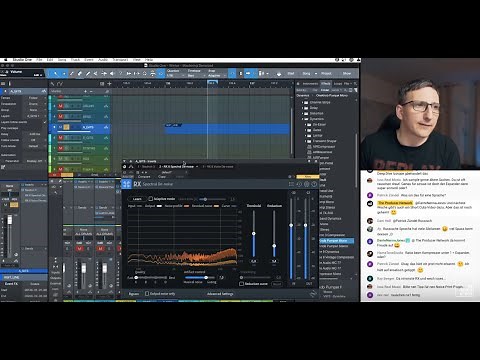Switch to the Effects tab in browser
Image resolution: width=480 pixels, height=360 pixels.
(326, 84)
